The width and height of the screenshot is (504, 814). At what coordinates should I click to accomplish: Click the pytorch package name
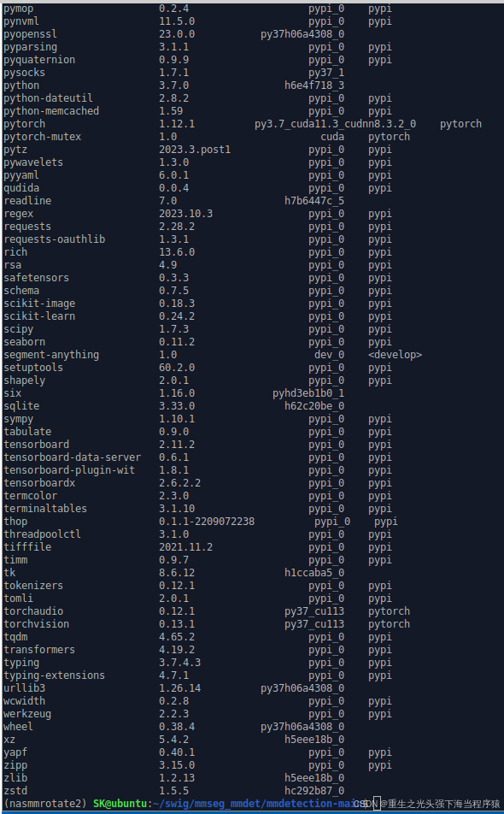(x=25, y=124)
